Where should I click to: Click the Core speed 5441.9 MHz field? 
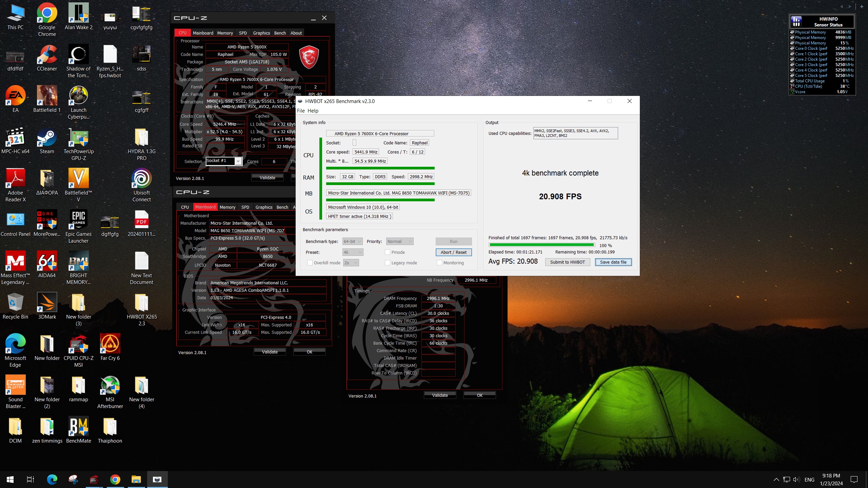click(366, 152)
